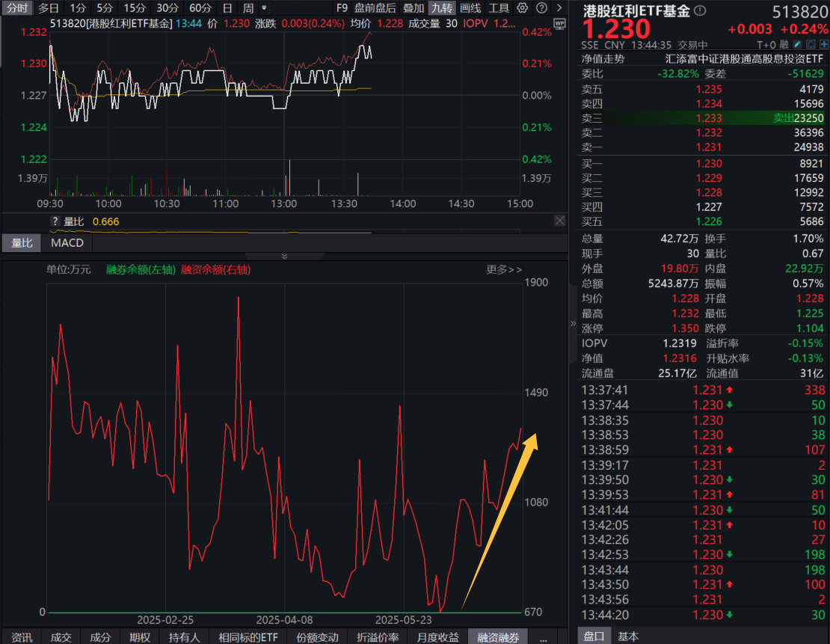This screenshot has height=644, width=830.
Task: Click the pencil edit icon near the T+0 label
Action: 797,44
